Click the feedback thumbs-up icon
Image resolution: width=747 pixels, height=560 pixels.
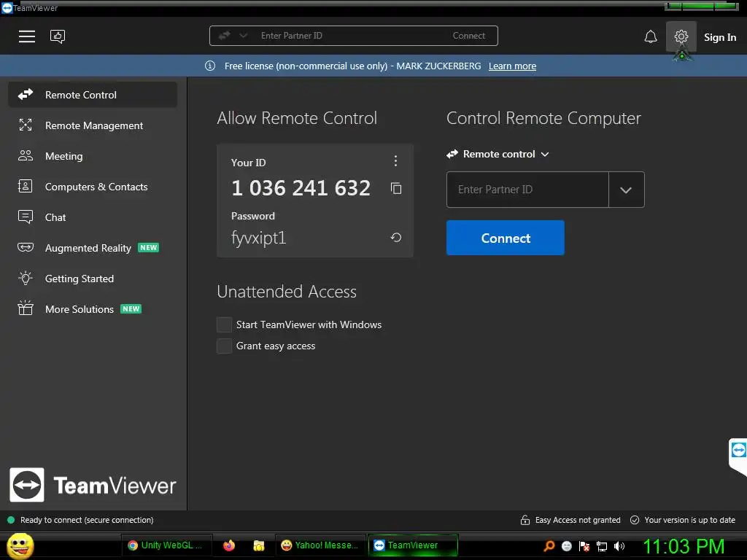click(x=58, y=36)
